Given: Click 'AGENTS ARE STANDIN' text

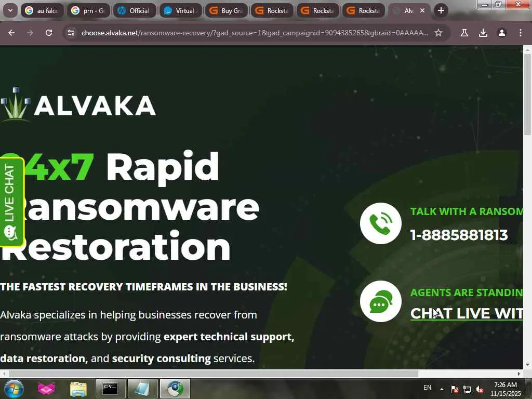Looking at the screenshot, I should pos(467,292).
